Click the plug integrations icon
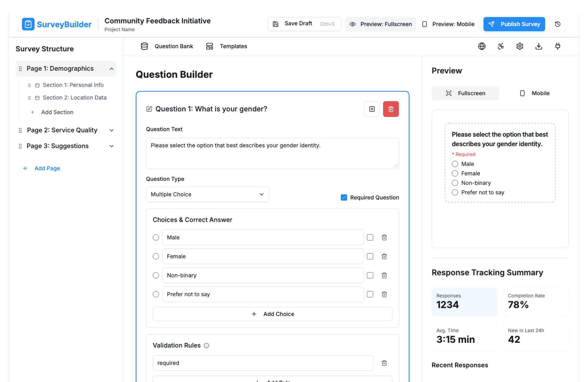The image size is (588, 382). point(558,46)
